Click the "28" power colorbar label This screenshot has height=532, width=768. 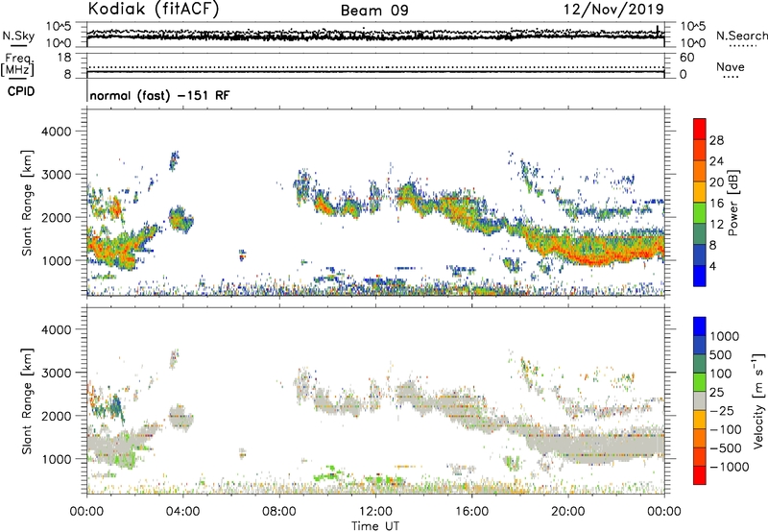716,140
